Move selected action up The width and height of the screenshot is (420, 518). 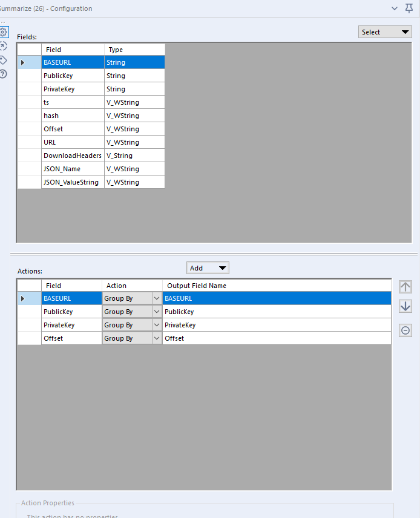(x=405, y=287)
